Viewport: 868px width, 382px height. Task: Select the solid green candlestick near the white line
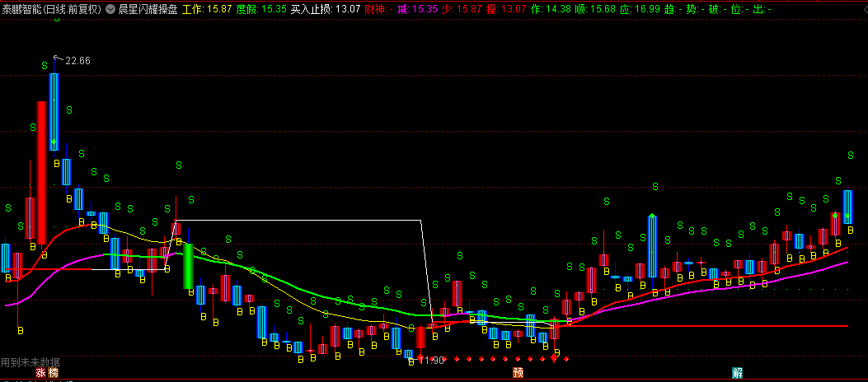pyautogui.click(x=188, y=266)
